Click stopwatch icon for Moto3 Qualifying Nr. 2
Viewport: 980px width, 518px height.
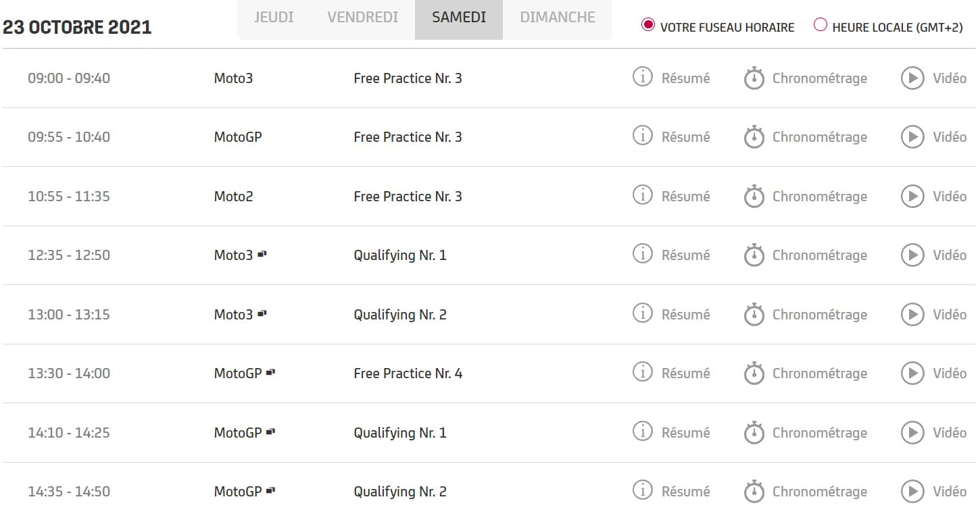(754, 315)
